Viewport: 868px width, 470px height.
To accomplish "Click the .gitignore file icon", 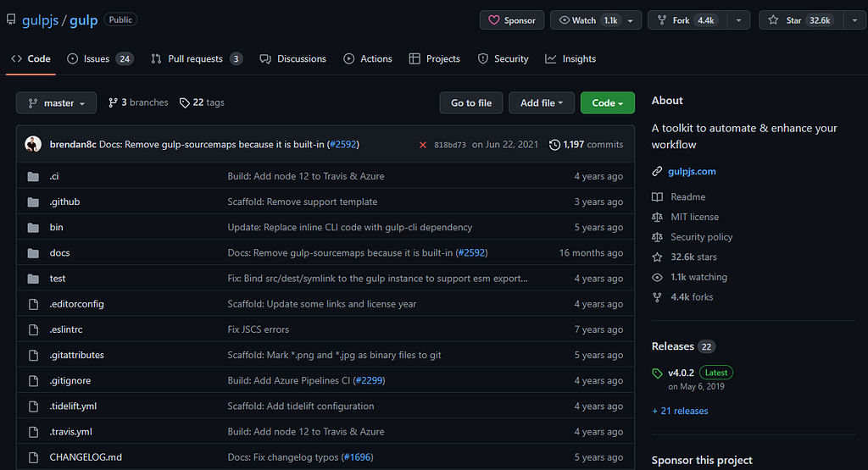I will coord(33,380).
